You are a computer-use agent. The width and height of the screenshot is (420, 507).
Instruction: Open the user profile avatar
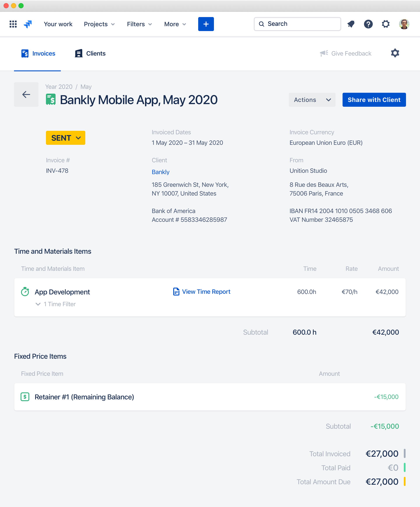pos(404,24)
